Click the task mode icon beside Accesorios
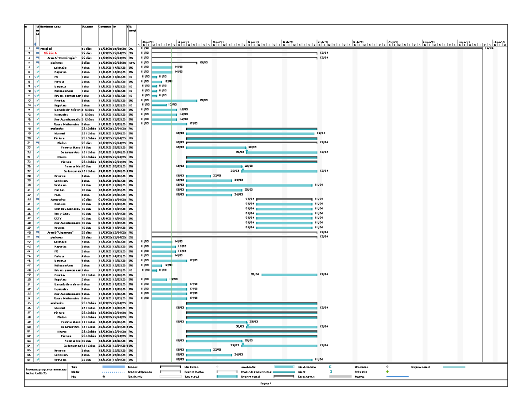Screen dimensions: 532x411 [38, 199]
